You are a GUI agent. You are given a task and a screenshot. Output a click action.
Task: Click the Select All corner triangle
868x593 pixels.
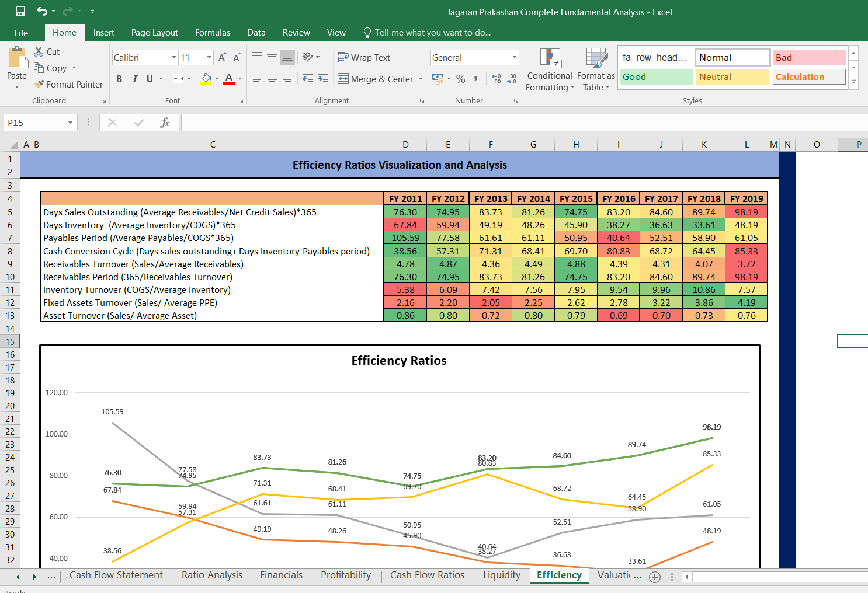[13, 145]
